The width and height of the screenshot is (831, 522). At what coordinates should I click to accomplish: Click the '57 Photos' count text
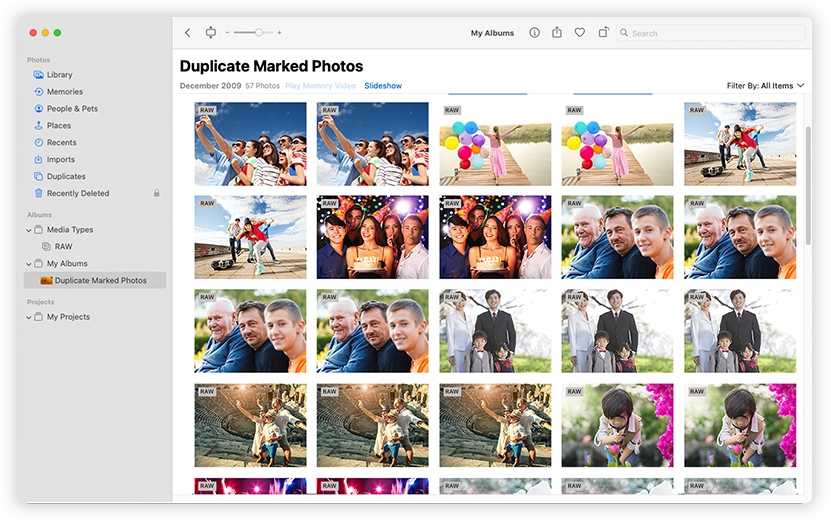click(x=262, y=86)
